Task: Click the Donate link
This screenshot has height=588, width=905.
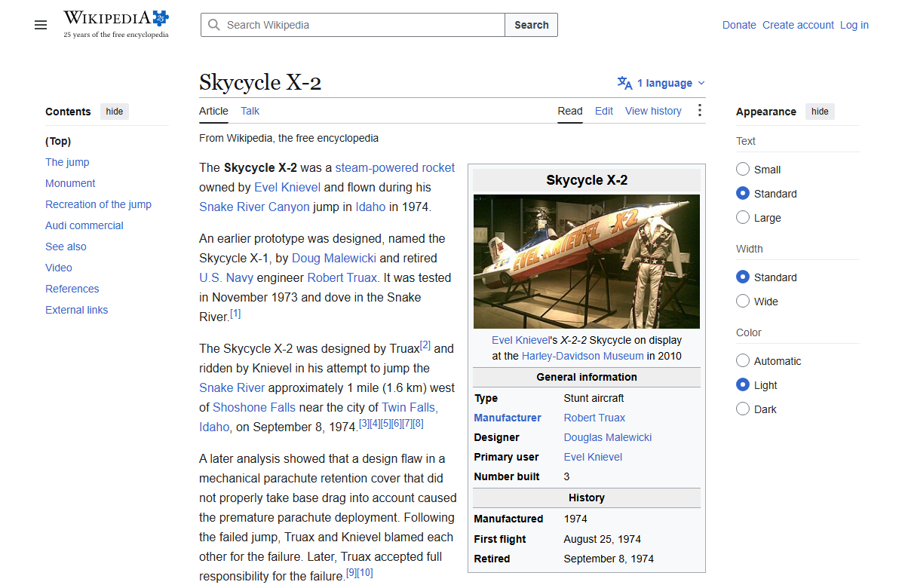Action: tap(739, 25)
